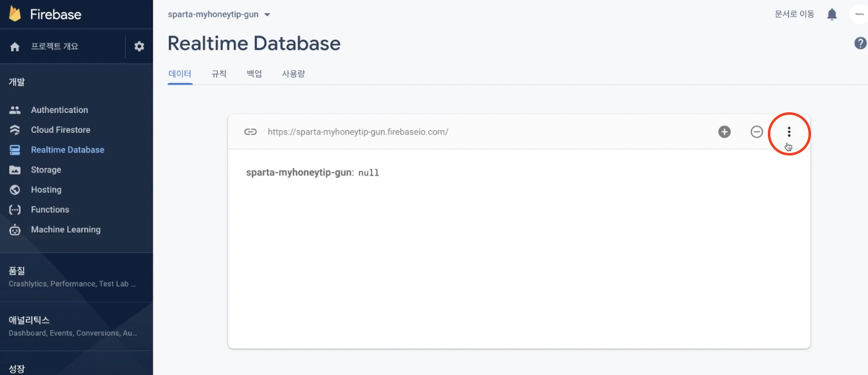Select the sparta-myhoneytip-gun root node
This screenshot has width=868, height=375.
point(300,172)
